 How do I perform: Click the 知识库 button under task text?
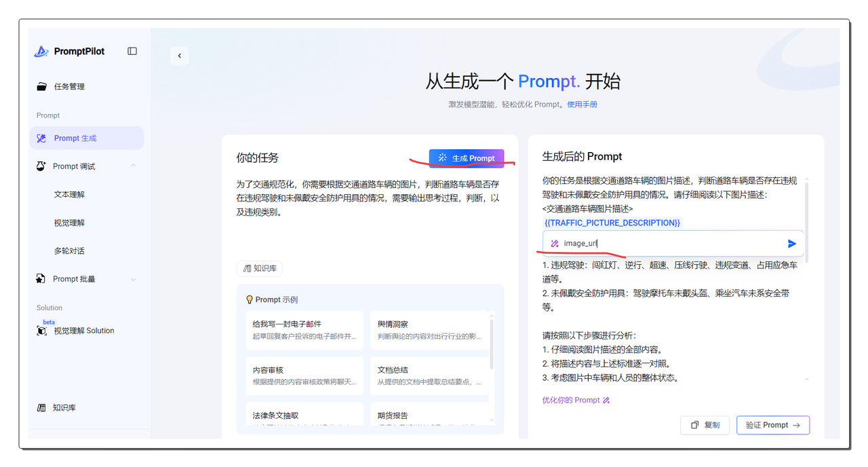(260, 269)
